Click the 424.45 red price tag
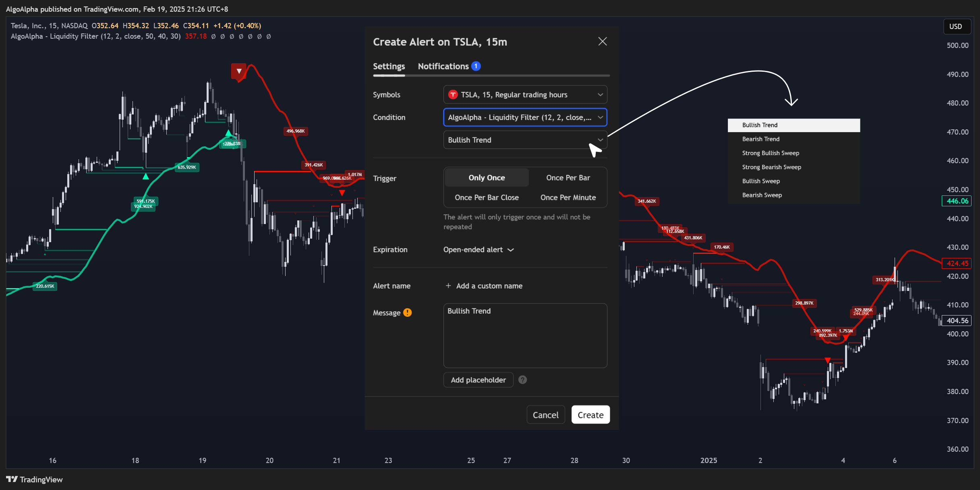This screenshot has height=490, width=980. 957,264
